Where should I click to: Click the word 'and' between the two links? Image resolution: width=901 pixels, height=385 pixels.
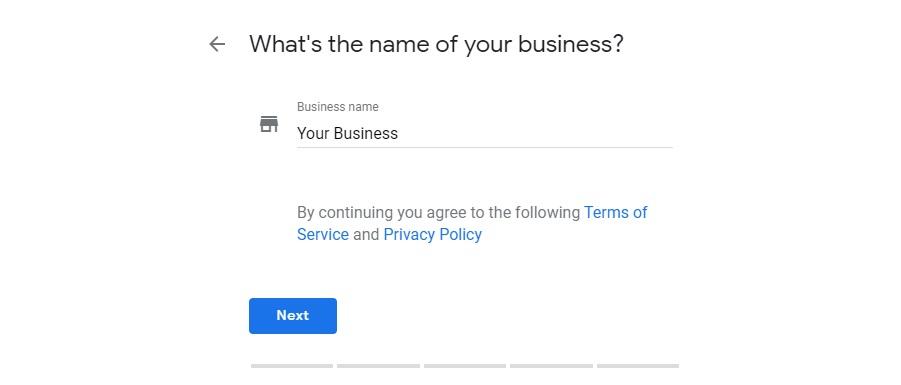[366, 234]
